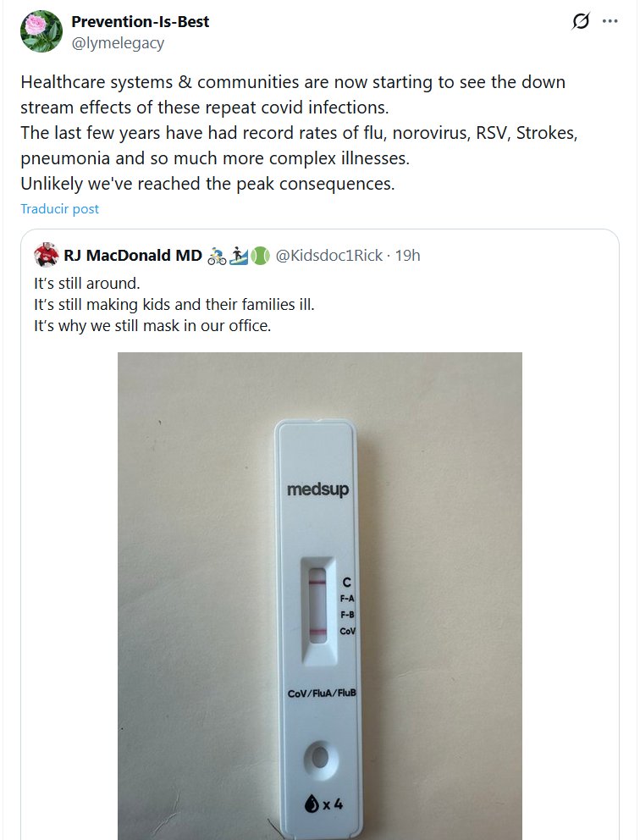
Task: Click the tennis ball emoji in quoted name
Action: 260,255
